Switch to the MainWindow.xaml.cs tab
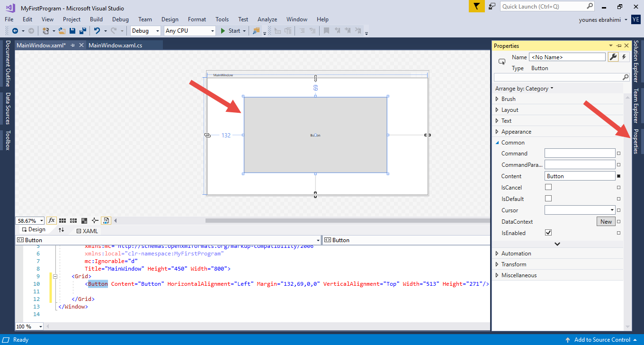This screenshot has height=345, width=644. point(115,45)
